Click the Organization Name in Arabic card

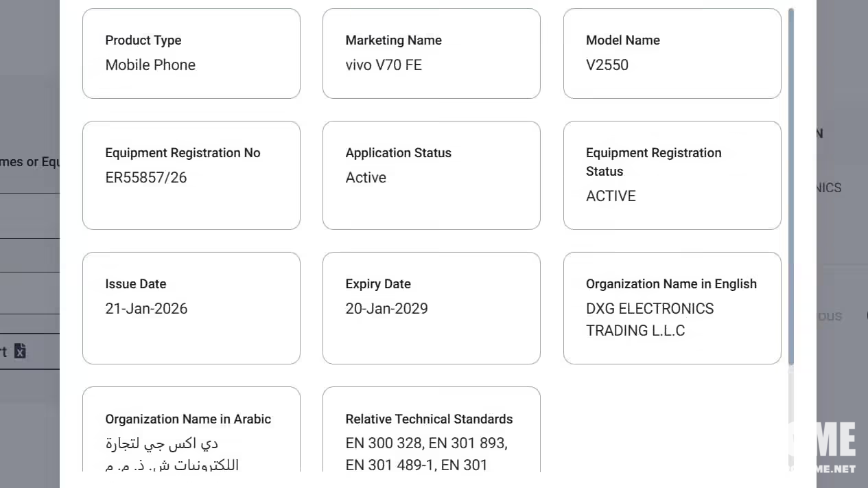click(x=191, y=429)
